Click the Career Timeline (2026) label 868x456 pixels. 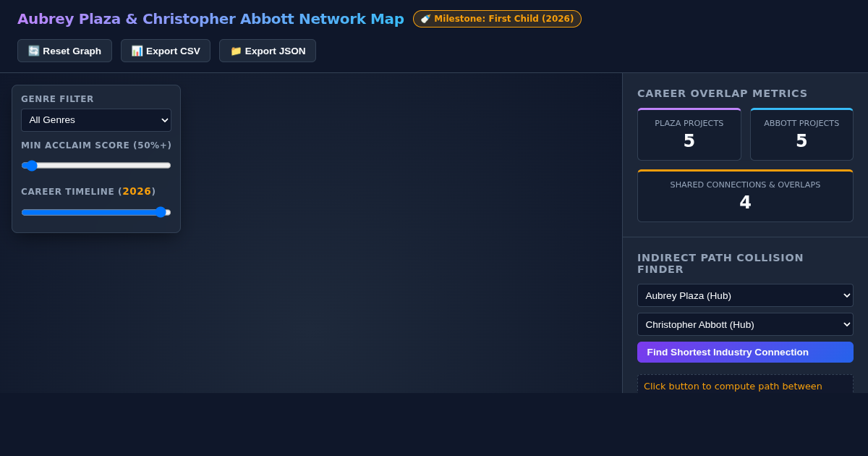88,192
